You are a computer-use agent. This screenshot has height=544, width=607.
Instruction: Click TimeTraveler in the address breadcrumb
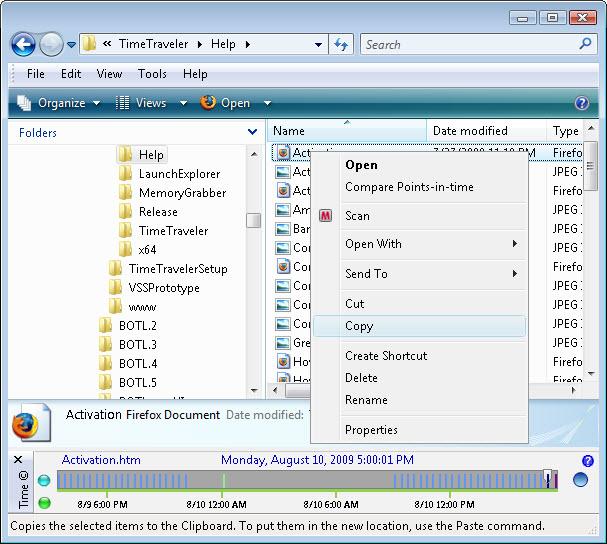click(x=153, y=44)
